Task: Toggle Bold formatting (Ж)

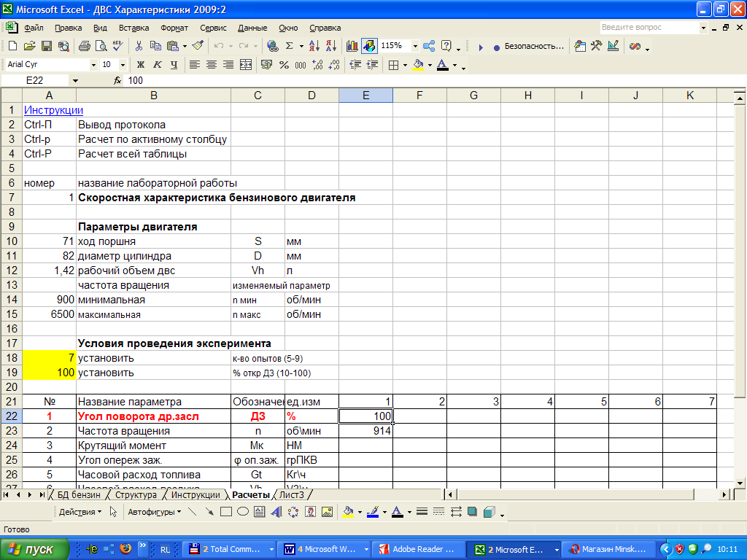Action: tap(141, 65)
